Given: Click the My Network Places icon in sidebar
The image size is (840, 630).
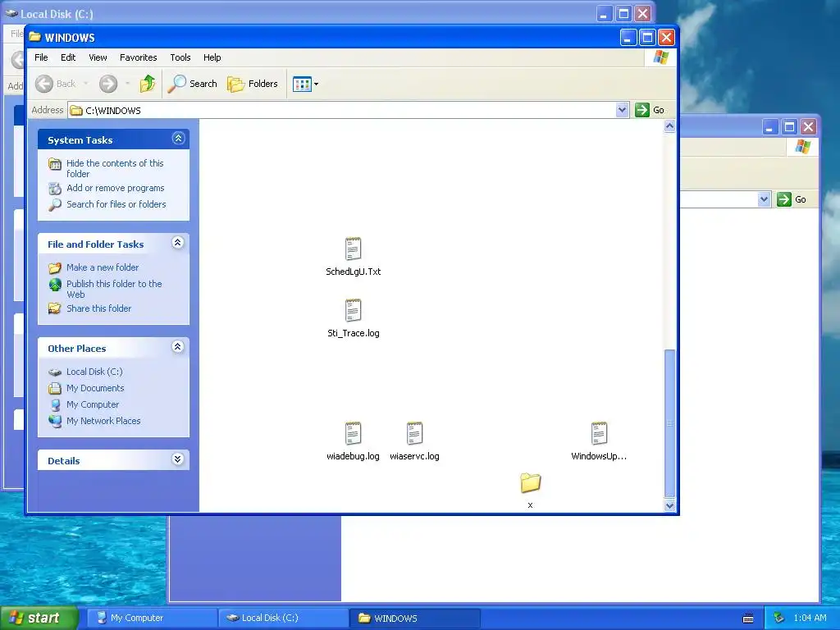Looking at the screenshot, I should [x=55, y=421].
